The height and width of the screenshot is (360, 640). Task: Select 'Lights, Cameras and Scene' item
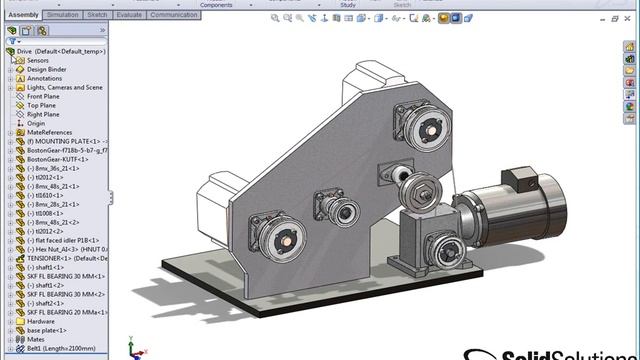click(x=64, y=87)
